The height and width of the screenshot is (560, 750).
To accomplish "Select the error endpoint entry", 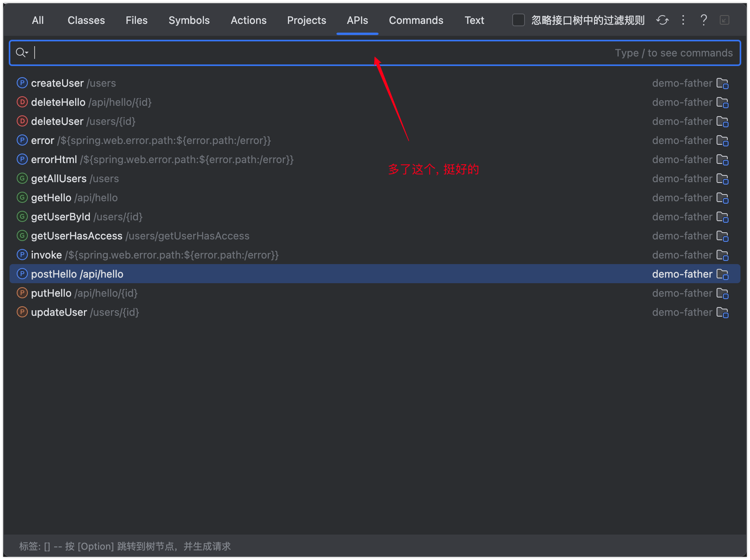I will (x=375, y=140).
